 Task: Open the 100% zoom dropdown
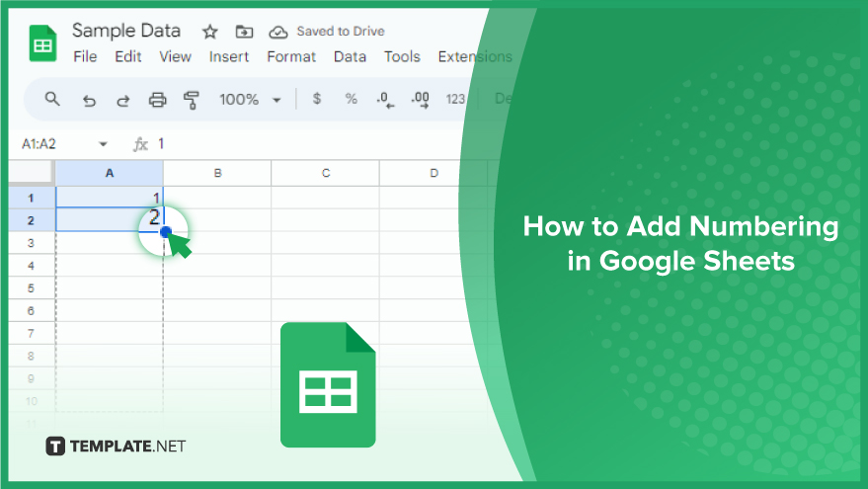pos(250,100)
